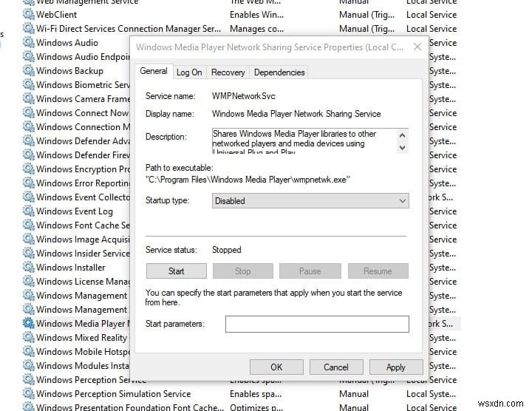
Task: Click gear icon of the first Windows Management row
Action: 29,295
